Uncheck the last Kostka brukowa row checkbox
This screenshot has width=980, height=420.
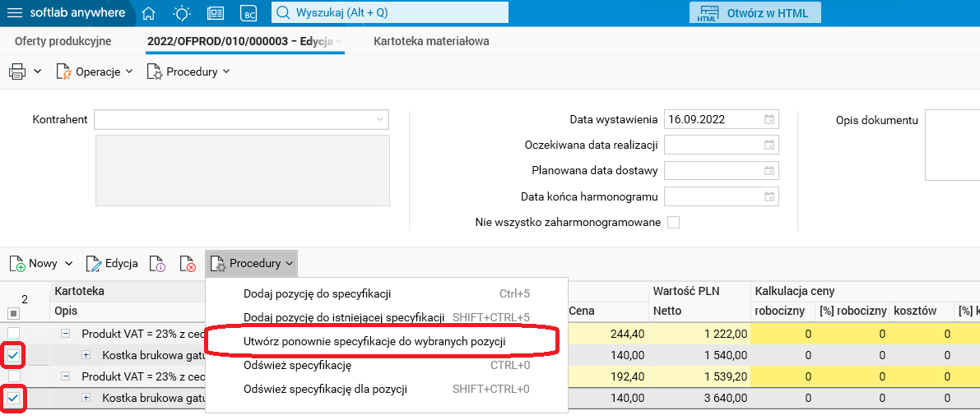[x=13, y=398]
